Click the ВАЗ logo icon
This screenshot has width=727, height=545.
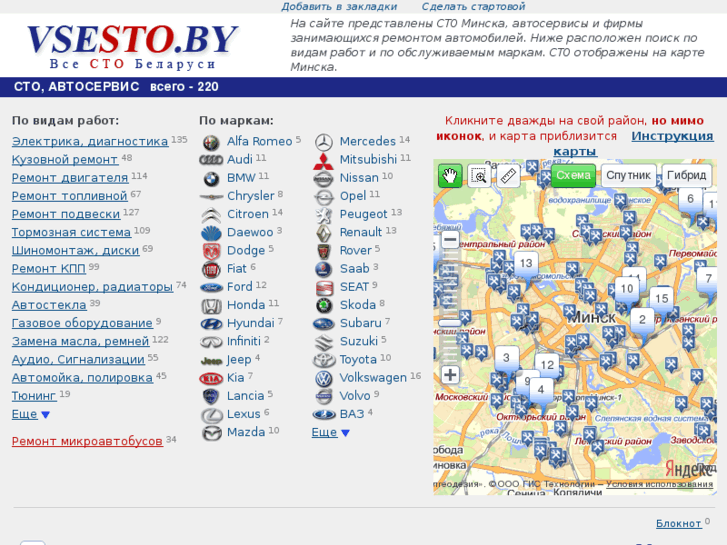[x=324, y=415]
